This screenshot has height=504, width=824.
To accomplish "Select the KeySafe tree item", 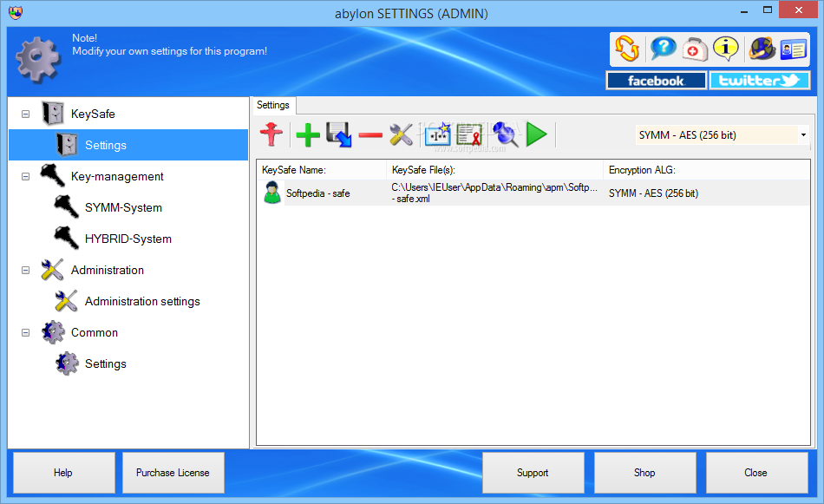I will [x=93, y=114].
